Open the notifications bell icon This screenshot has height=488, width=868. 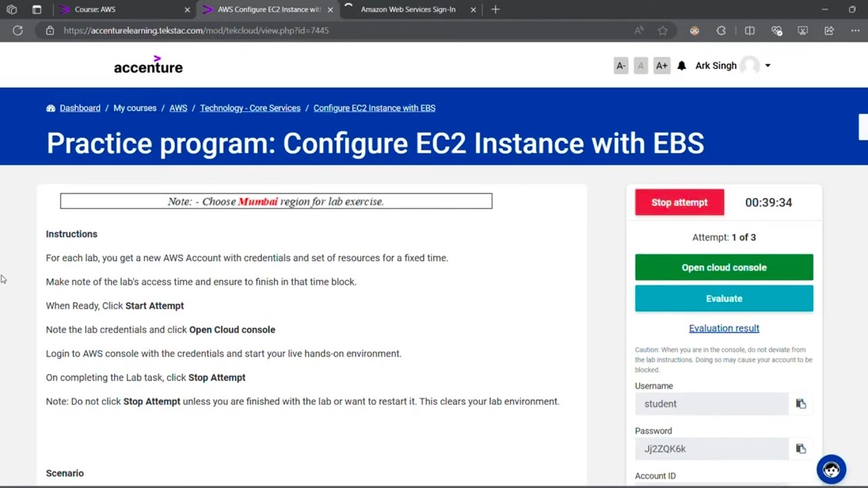[682, 66]
